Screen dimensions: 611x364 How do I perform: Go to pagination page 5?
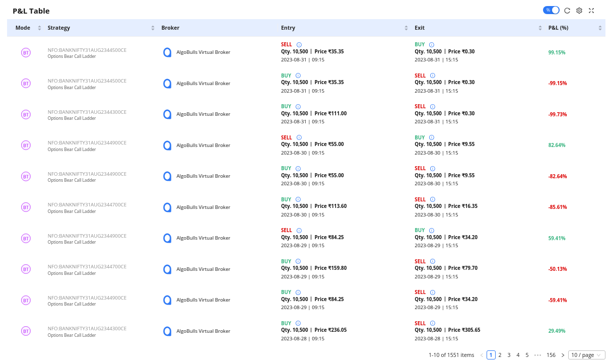[527, 355]
